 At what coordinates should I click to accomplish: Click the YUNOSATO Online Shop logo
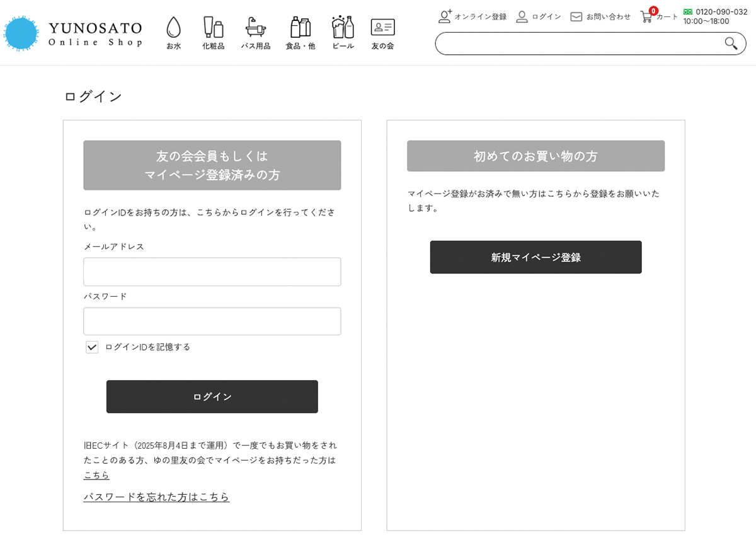click(x=73, y=33)
